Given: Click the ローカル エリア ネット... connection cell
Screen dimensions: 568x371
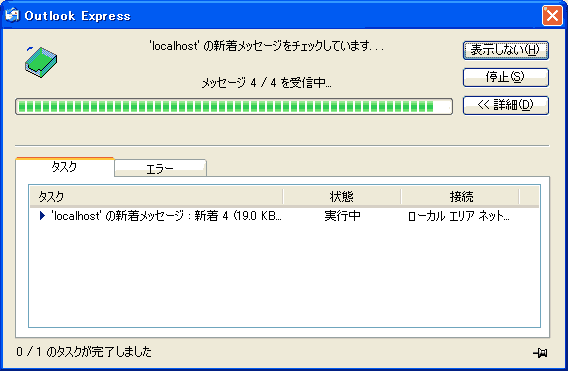Looking at the screenshot, I should coord(459,216).
